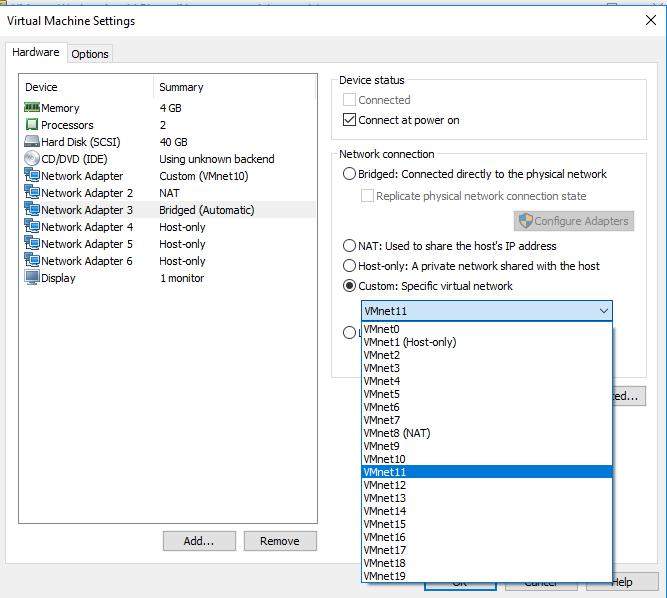Image resolution: width=667 pixels, height=598 pixels.
Task: Choose VMnet1 (Host-only) from the list
Action: point(487,342)
